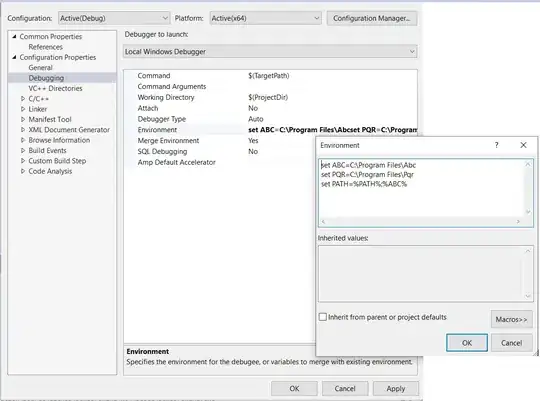Click the Apply button
The height and width of the screenshot is (401, 540).
(x=396, y=389)
